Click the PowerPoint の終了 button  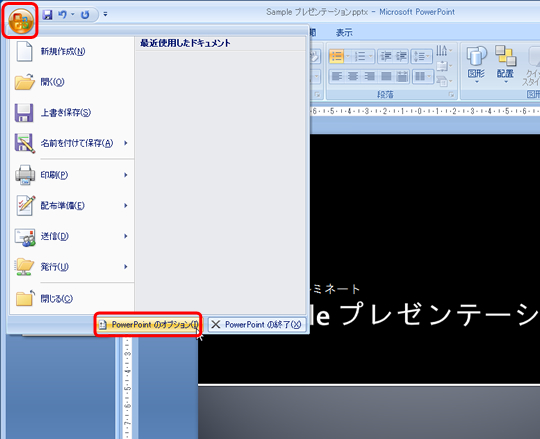(257, 324)
